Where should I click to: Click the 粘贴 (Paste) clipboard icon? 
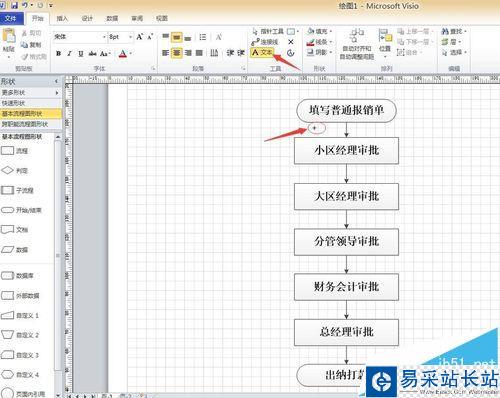coord(9,36)
